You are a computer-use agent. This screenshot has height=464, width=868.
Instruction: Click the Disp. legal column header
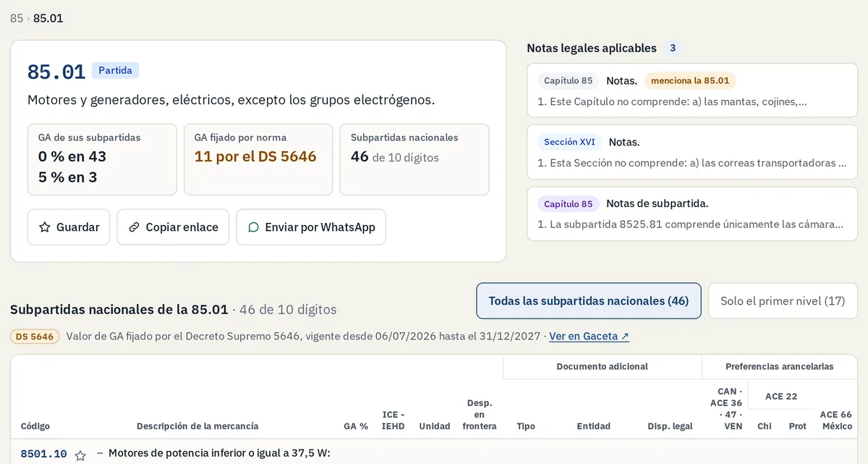click(670, 426)
